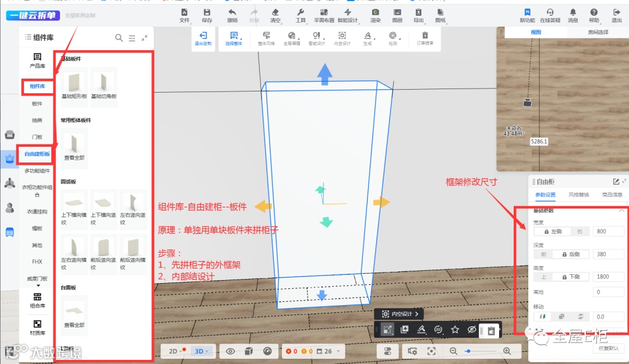Screen dimensions: 629x364
Task: Click 查看全部 under 常用柜体板件
Action: (74, 147)
